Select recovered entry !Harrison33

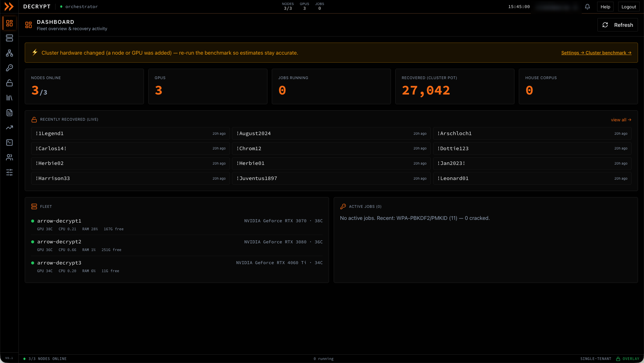coord(131,178)
